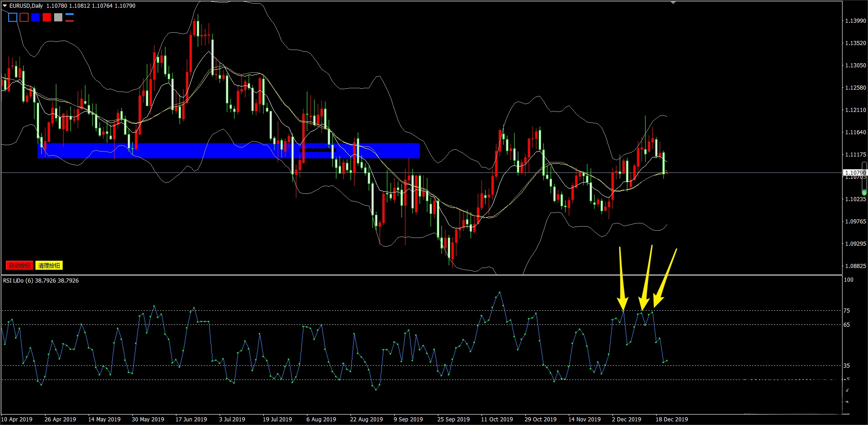Open the EURUSD,Daily one-click trading triangle

5,6
